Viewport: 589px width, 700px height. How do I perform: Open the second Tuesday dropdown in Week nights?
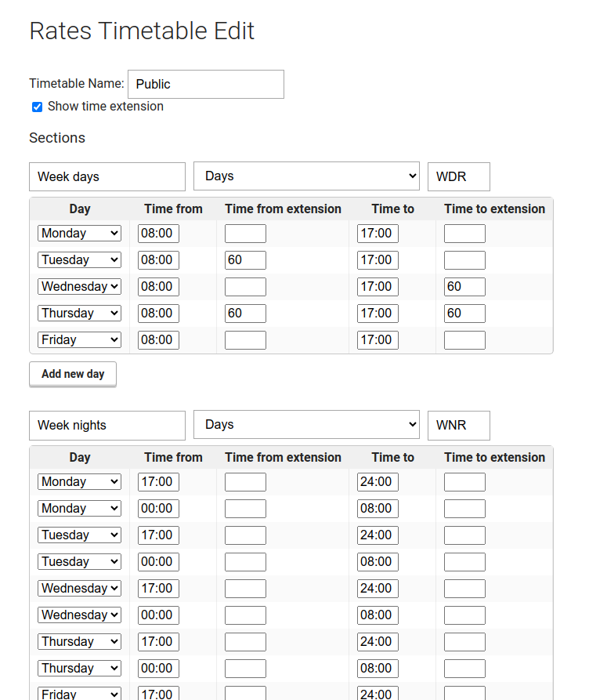tap(79, 561)
